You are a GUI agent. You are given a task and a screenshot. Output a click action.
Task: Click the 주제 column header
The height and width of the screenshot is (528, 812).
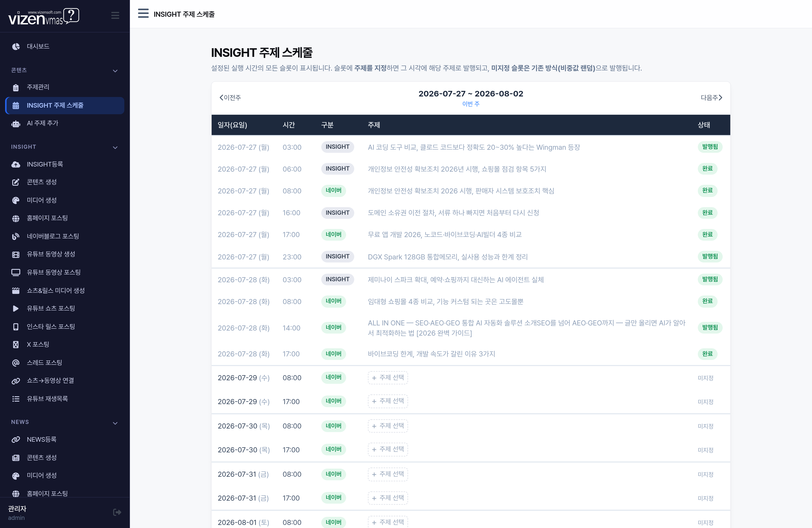pos(374,125)
